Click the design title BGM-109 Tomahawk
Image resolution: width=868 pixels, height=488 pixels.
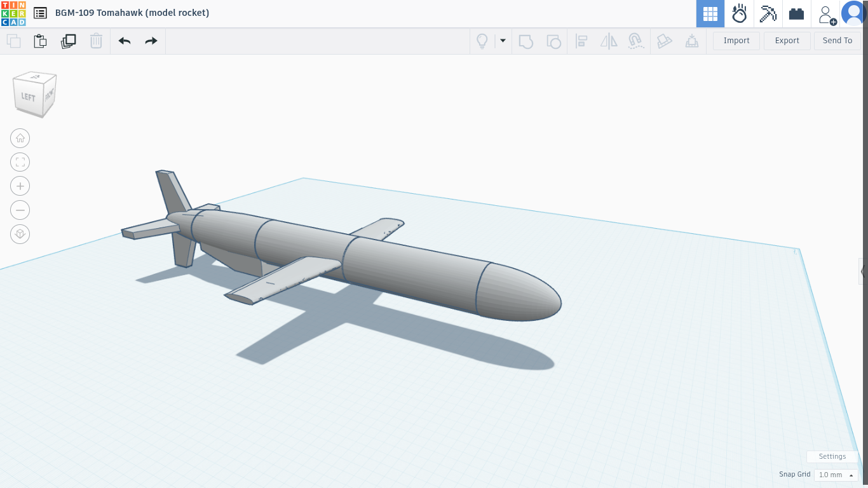(x=132, y=13)
